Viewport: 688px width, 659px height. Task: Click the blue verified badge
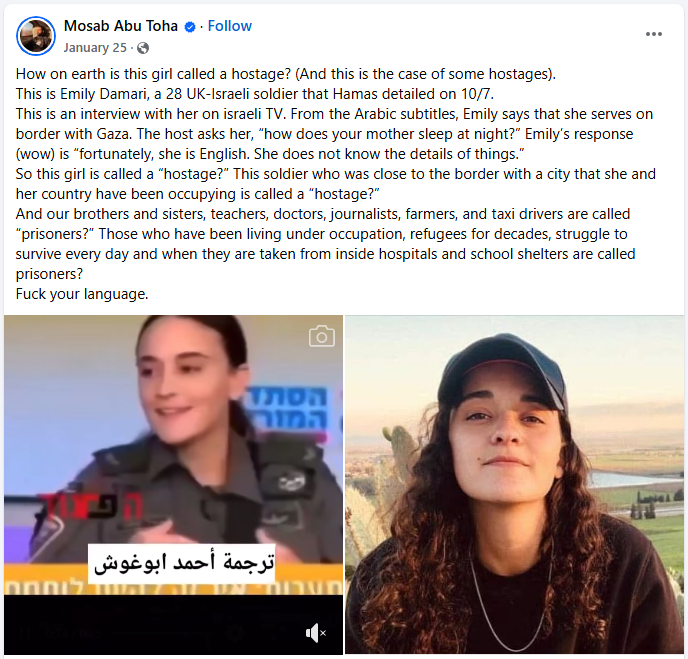click(190, 27)
